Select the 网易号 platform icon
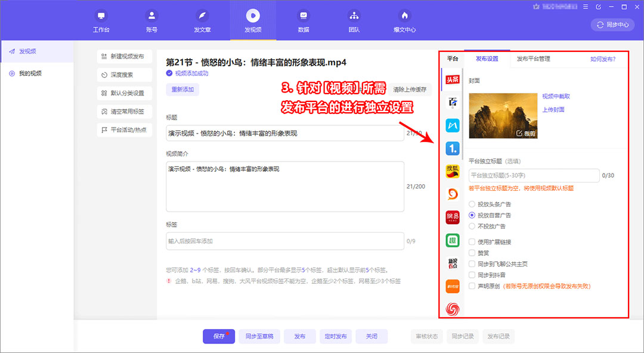The image size is (644, 353). click(452, 218)
